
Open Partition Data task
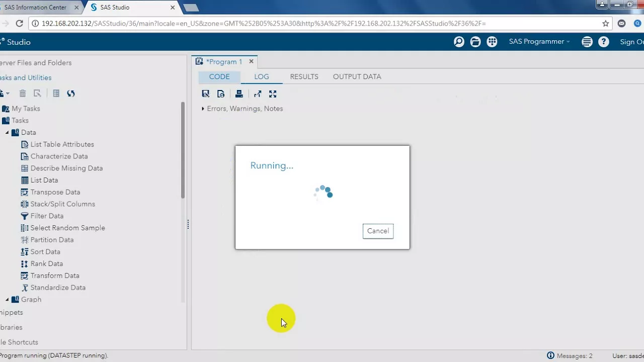point(47,240)
